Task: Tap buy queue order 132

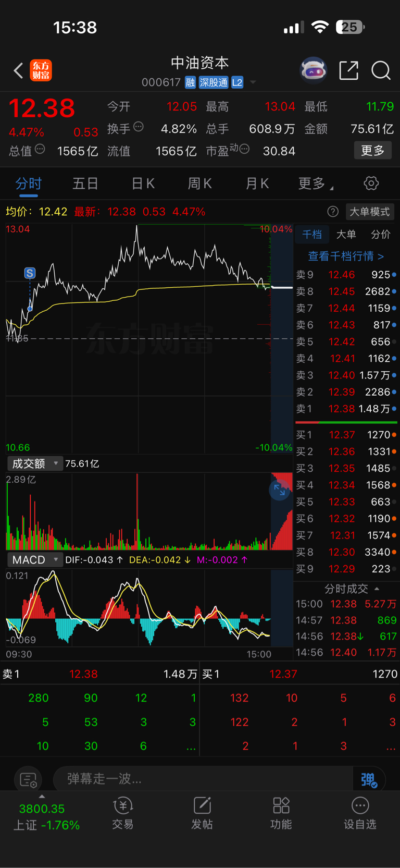Action: [239, 698]
